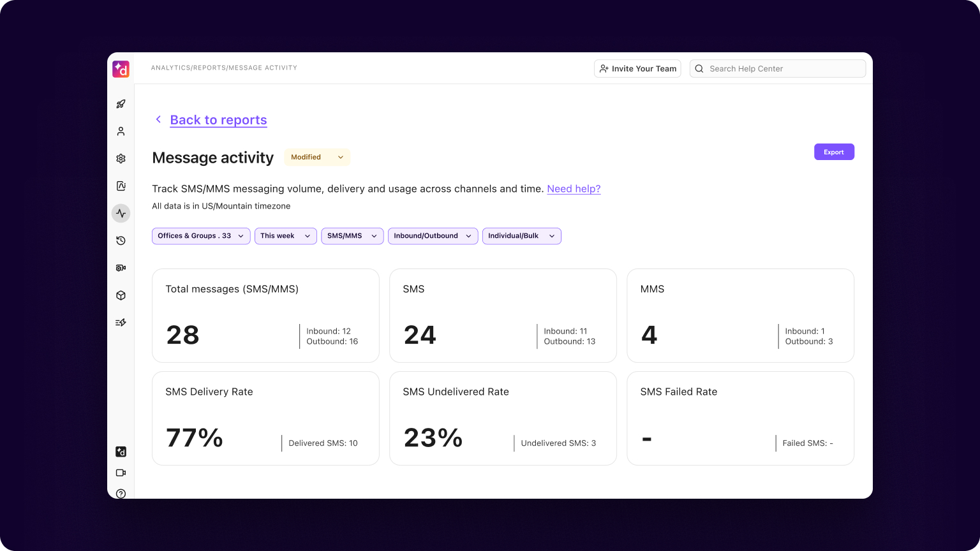The image size is (980, 551).
Task: Select the Ai badge icon in sidebar
Action: click(121, 186)
